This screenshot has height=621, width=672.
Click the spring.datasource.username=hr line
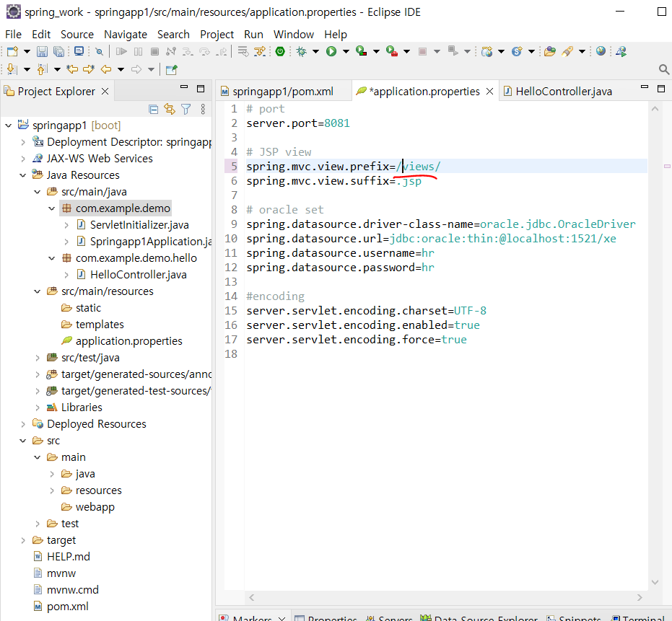point(340,253)
